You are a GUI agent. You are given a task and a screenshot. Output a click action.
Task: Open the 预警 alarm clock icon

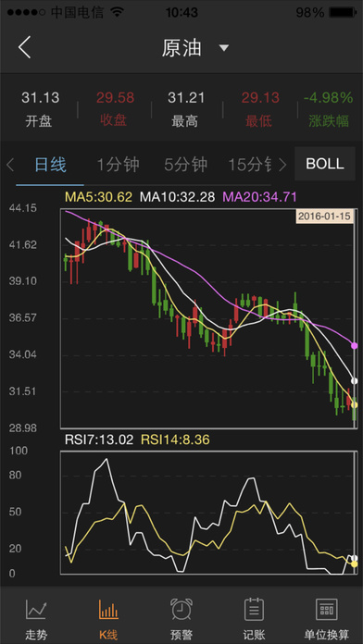(181, 609)
